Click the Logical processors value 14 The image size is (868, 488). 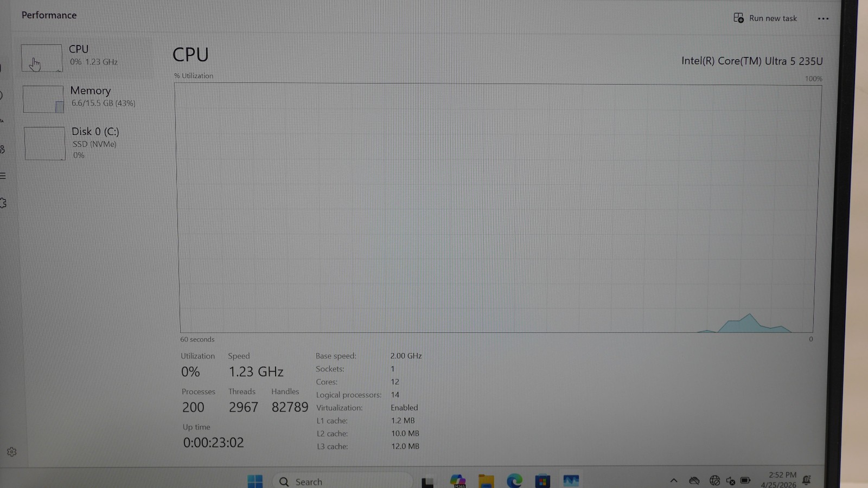tap(395, 395)
